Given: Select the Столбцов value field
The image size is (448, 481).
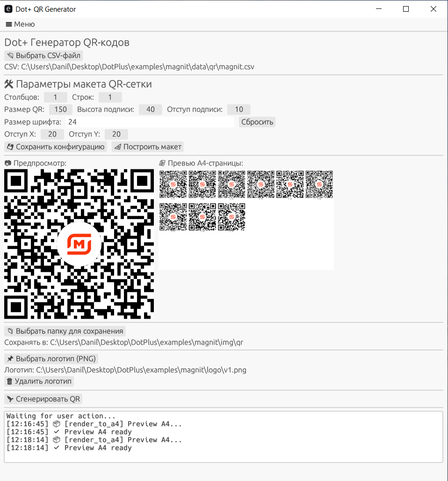Looking at the screenshot, I should point(56,97).
